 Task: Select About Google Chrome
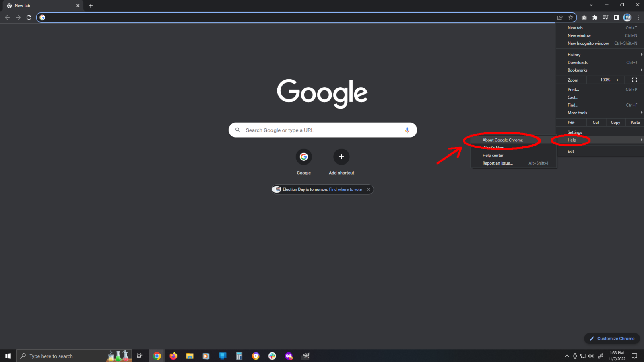point(503,140)
